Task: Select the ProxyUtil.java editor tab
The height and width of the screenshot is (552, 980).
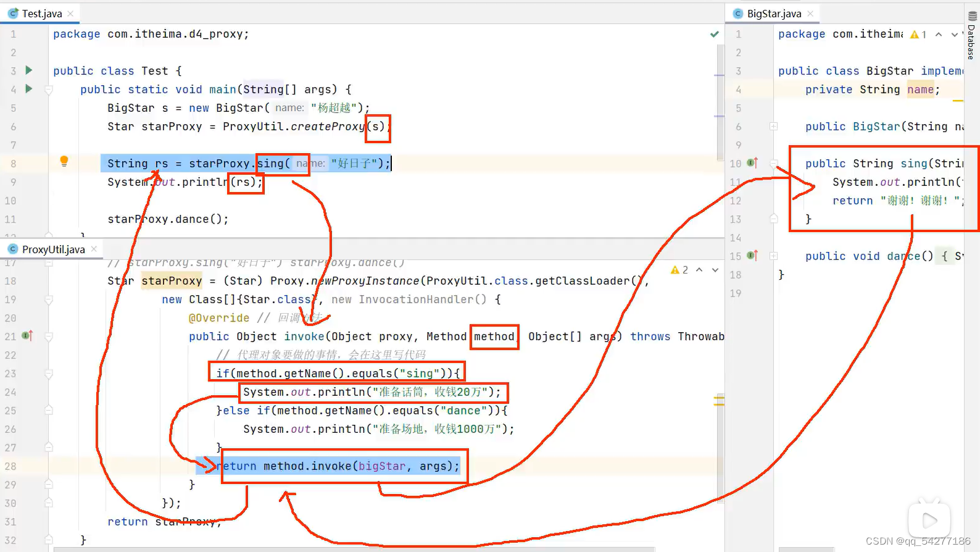Action: pos(52,249)
